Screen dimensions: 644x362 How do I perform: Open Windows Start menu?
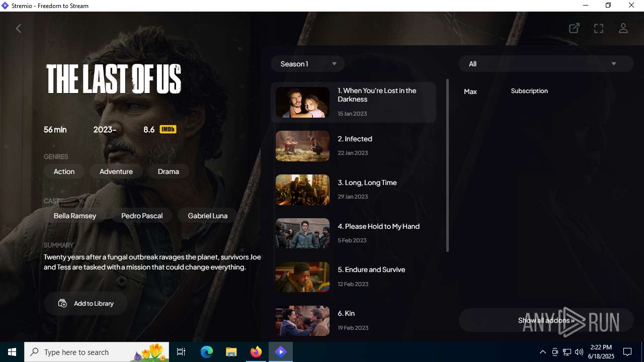(x=12, y=352)
